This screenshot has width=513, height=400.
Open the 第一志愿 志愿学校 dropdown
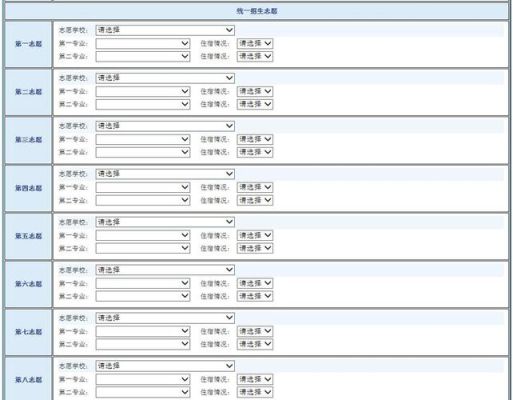(165, 30)
